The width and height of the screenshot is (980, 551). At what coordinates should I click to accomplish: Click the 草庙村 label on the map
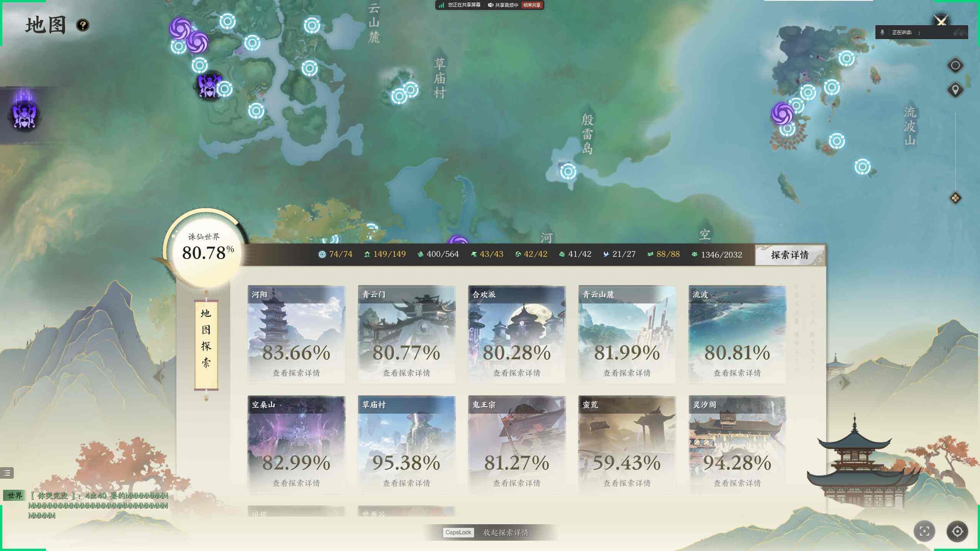(x=439, y=78)
